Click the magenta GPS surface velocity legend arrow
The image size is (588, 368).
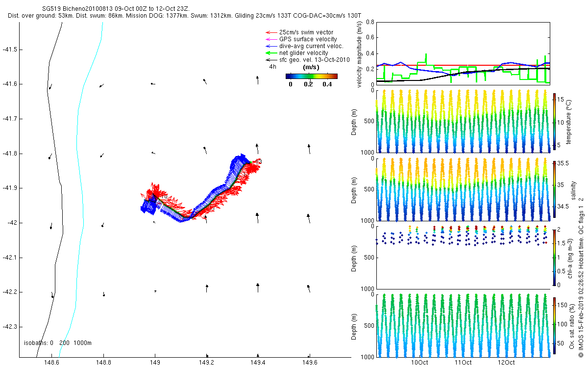[x=271, y=39]
